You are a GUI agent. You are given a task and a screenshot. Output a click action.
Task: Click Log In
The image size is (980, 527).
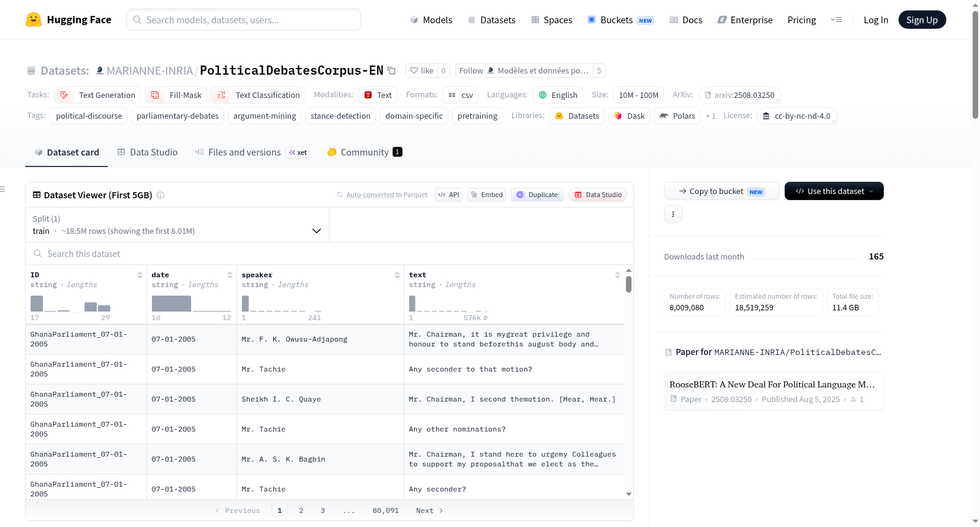coord(875,20)
